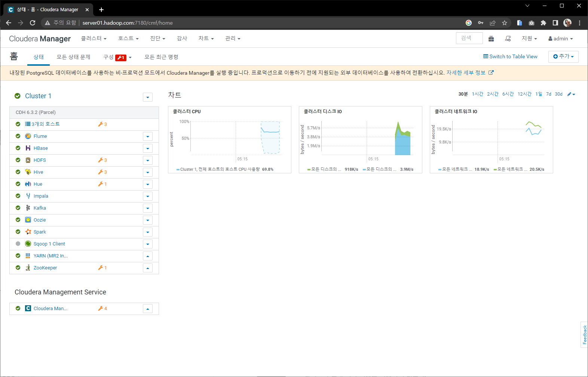Open browser extensions puzzle icon

[543, 23]
